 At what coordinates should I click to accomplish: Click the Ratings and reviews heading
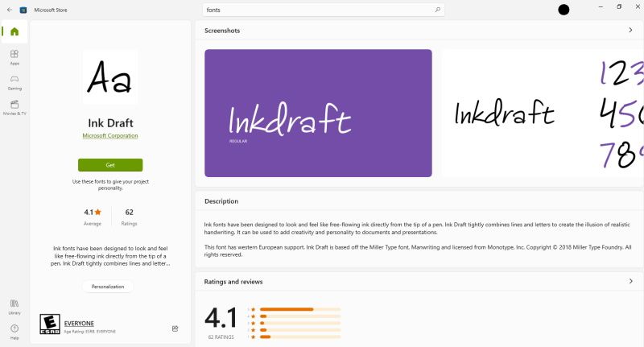233,282
